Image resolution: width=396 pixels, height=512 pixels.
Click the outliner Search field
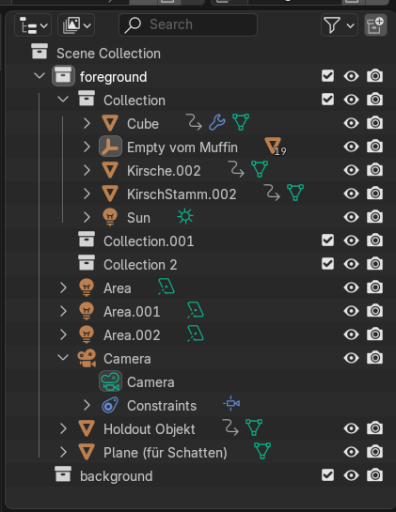point(188,25)
